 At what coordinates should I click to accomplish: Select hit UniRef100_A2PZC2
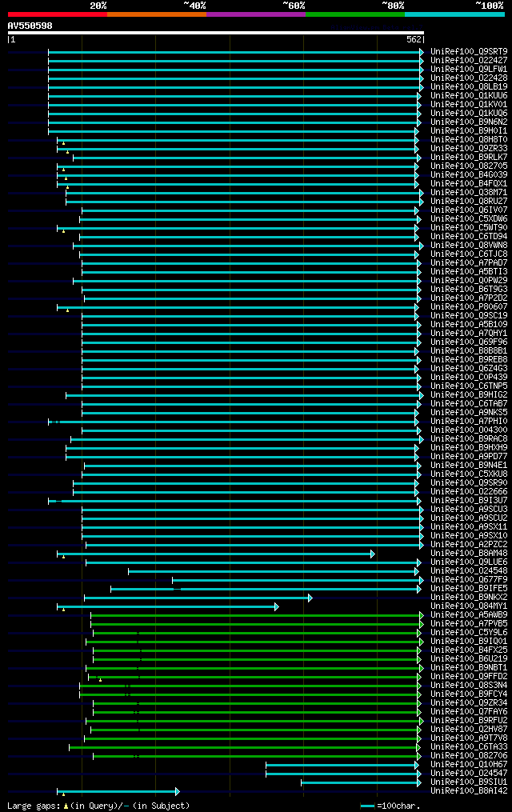click(x=469, y=545)
